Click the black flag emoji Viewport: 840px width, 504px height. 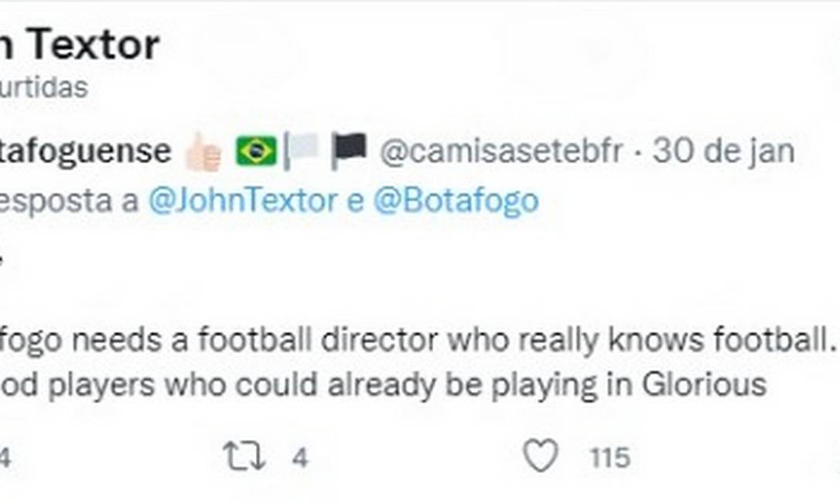349,151
